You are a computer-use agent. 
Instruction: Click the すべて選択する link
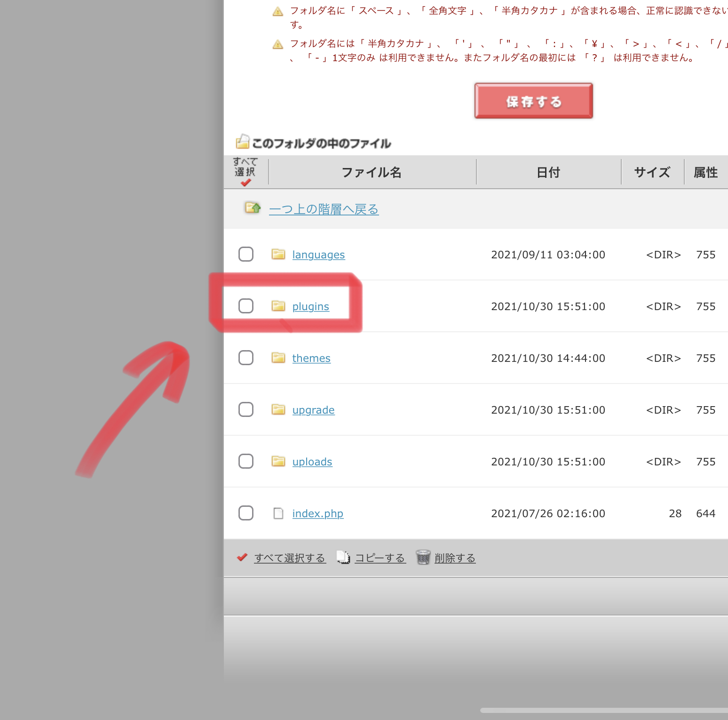(x=290, y=558)
